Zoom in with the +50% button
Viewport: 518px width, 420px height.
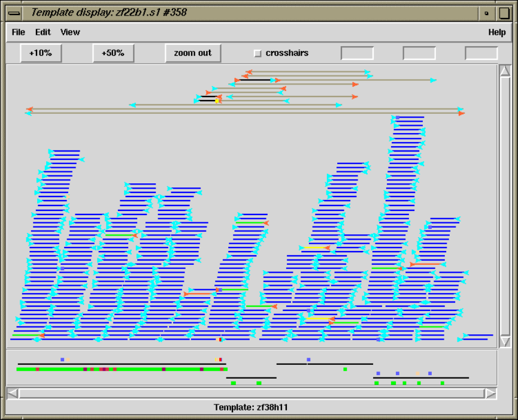113,53
